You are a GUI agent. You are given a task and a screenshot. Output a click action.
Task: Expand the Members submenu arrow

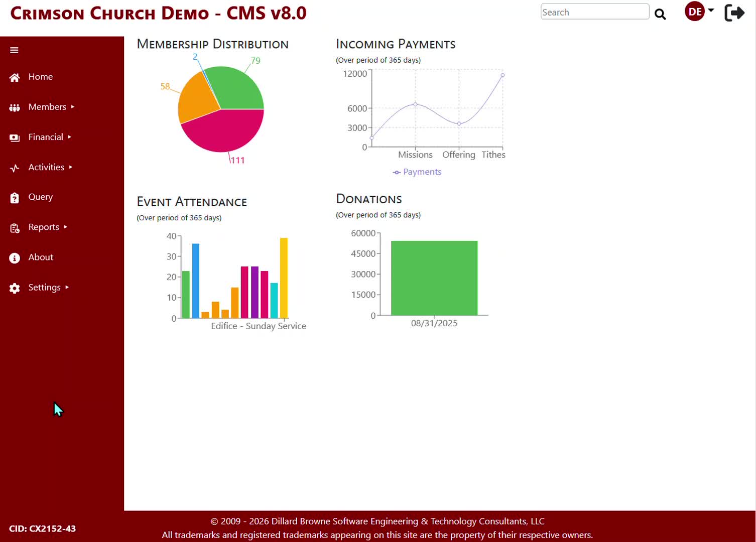tap(73, 107)
